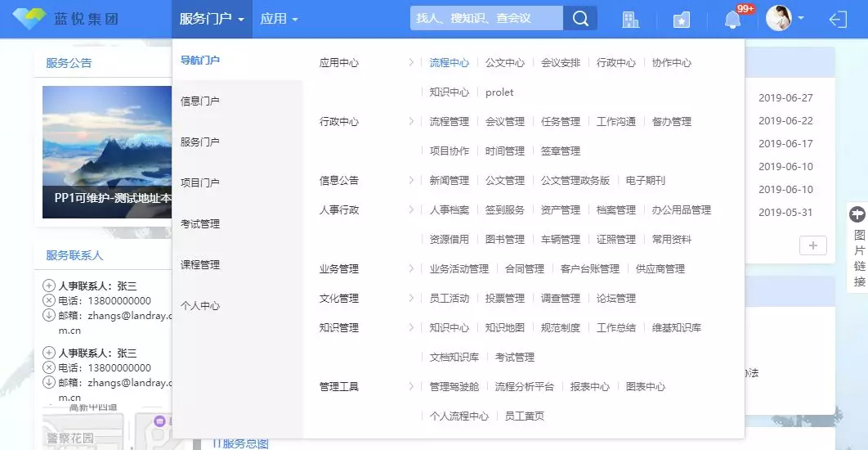The image size is (868, 450).
Task: Select 个人中心 in the portal list
Action: (x=200, y=306)
